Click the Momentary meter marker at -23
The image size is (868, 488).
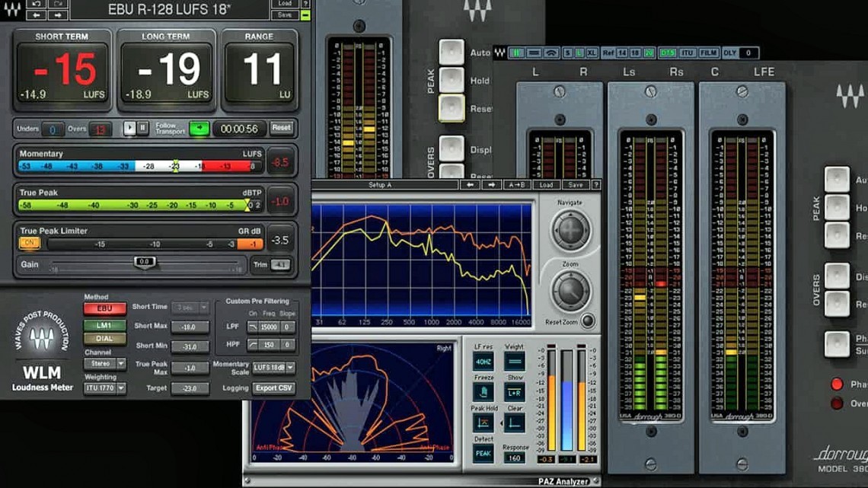pyautogui.click(x=175, y=165)
